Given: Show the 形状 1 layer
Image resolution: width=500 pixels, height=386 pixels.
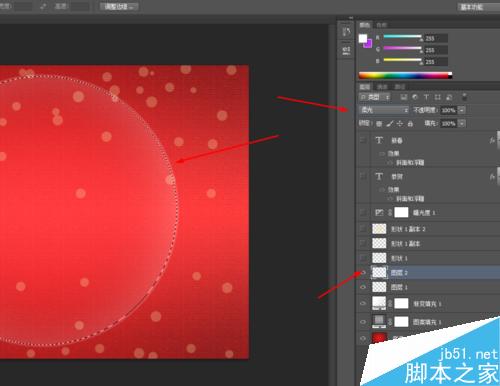Looking at the screenshot, I should pyautogui.click(x=363, y=258).
